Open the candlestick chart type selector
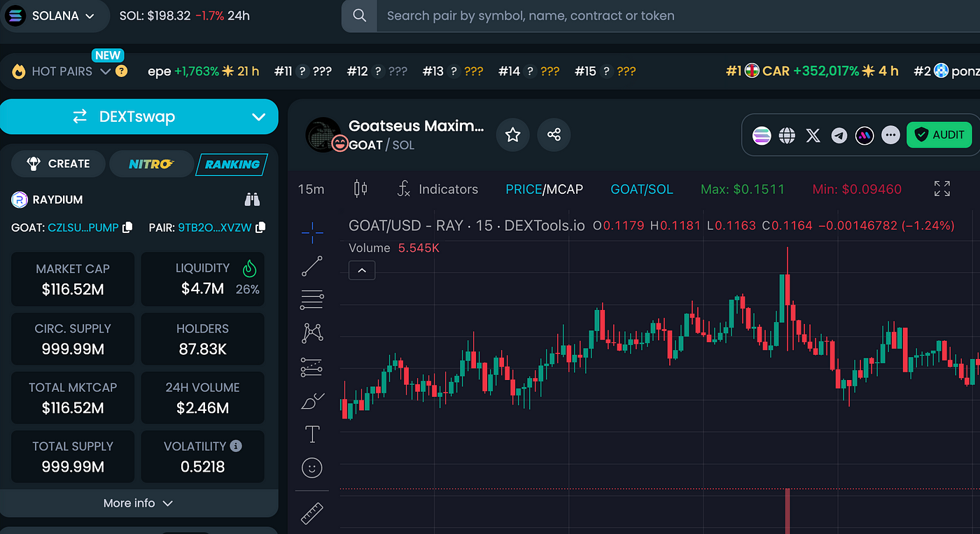980x534 pixels. [x=360, y=188]
